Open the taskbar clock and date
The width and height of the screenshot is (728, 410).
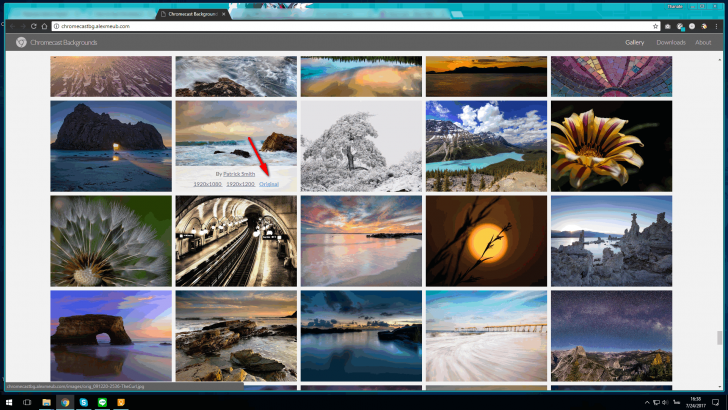[695, 403]
